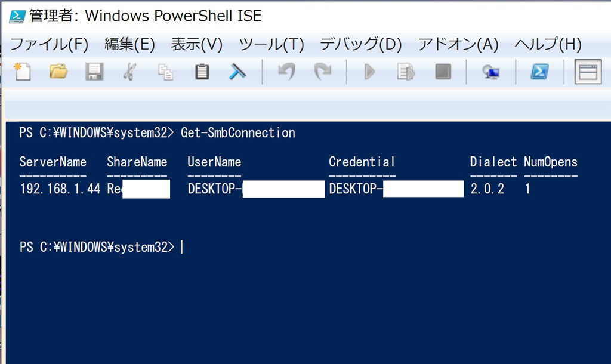Click the Save floppy disk icon
This screenshot has width=611, height=364.
[x=94, y=72]
